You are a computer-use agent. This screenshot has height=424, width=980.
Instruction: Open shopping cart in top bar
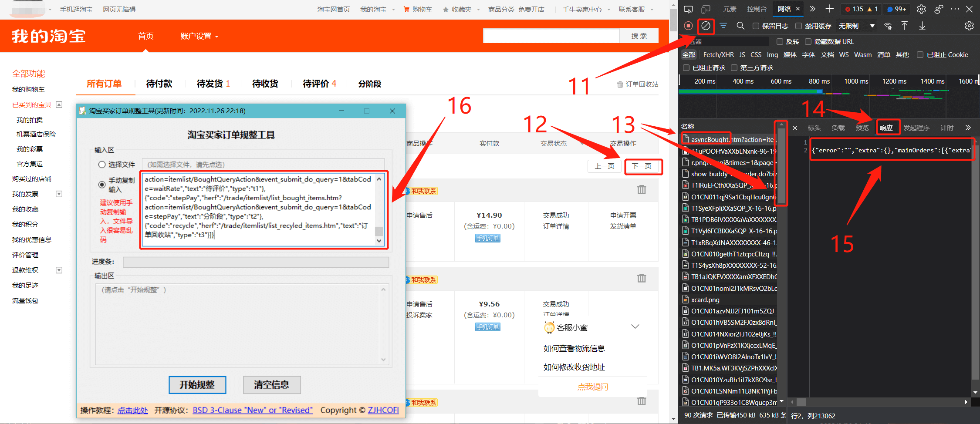pyautogui.click(x=418, y=10)
